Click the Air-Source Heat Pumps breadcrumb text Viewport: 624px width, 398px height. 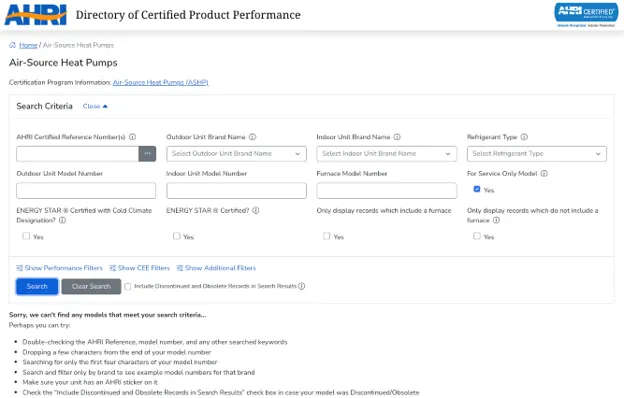(x=78, y=45)
